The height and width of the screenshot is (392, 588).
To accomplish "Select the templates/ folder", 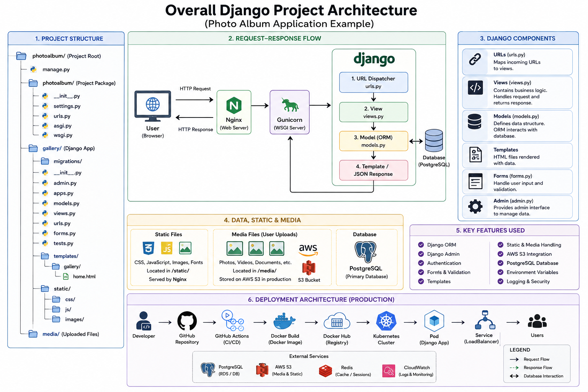I will (60, 256).
